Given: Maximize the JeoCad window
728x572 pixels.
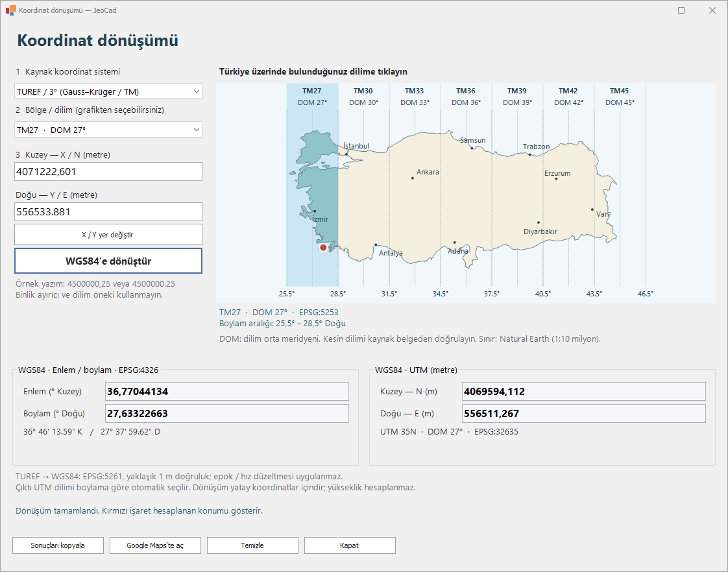Looking at the screenshot, I should point(681,10).
